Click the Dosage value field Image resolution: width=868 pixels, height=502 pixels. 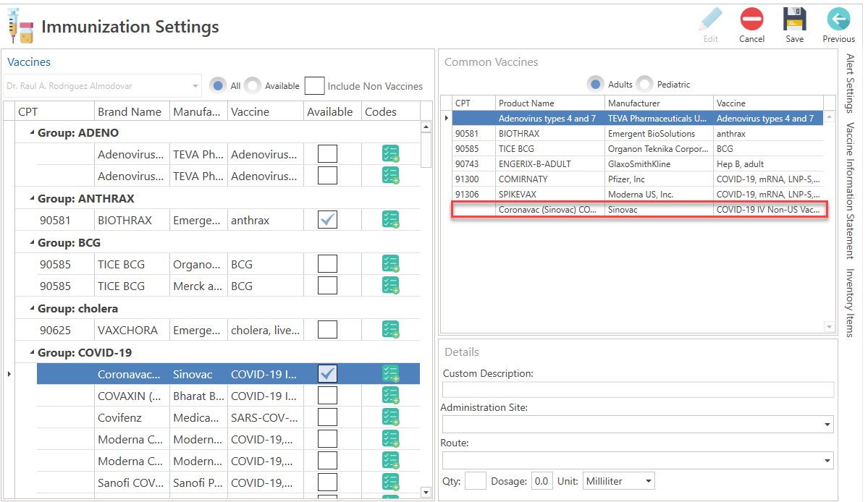[x=542, y=481]
